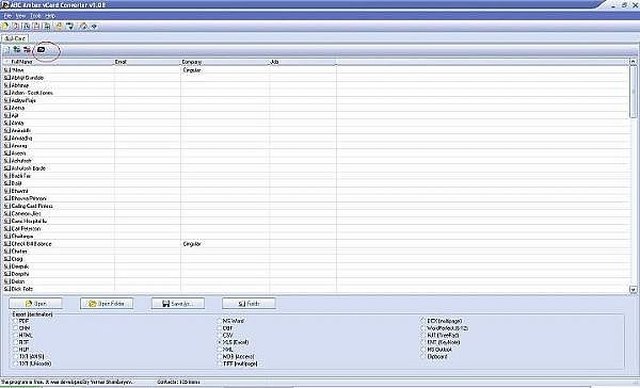
Task: Choose TIFF (multipage) export format
Action: pos(238,364)
